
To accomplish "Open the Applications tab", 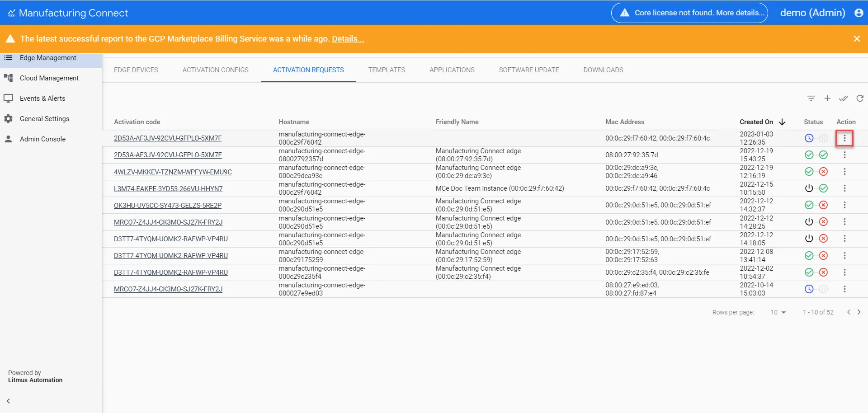I will (452, 70).
